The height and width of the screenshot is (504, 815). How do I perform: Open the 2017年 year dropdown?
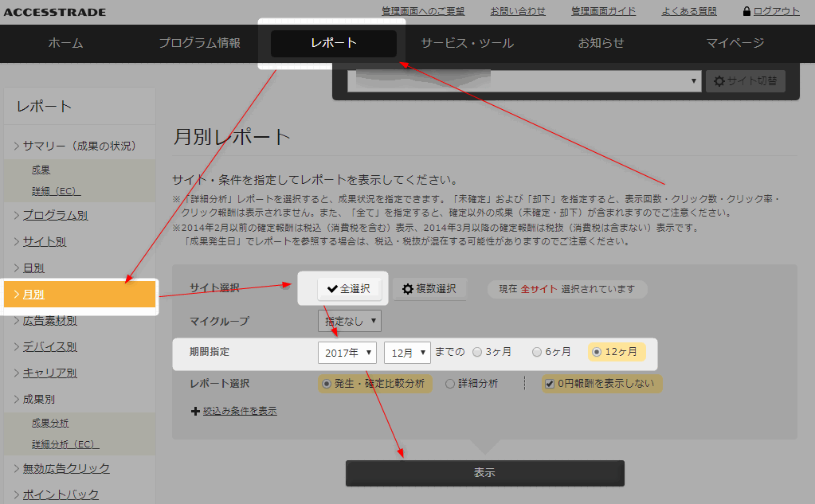pos(348,352)
